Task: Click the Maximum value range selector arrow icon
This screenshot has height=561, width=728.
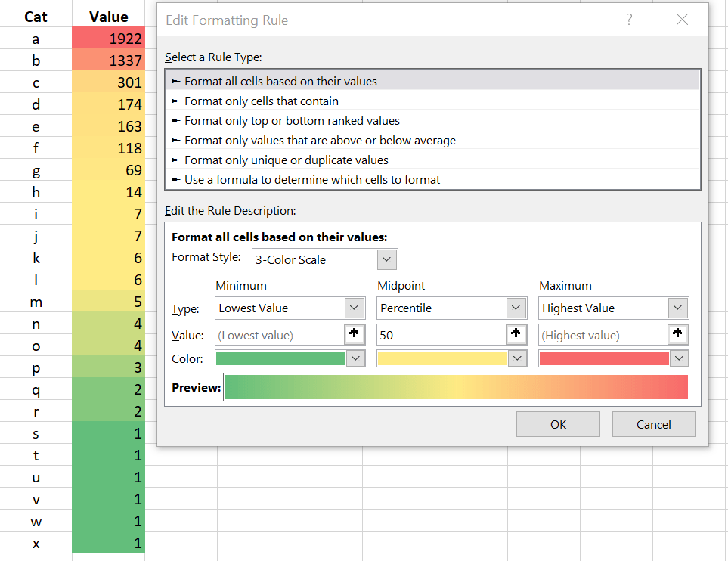Action: [x=678, y=334]
